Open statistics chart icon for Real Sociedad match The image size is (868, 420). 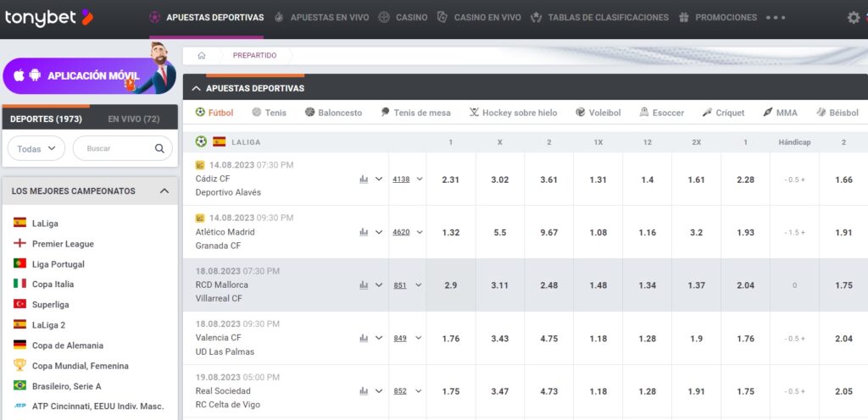(x=364, y=390)
